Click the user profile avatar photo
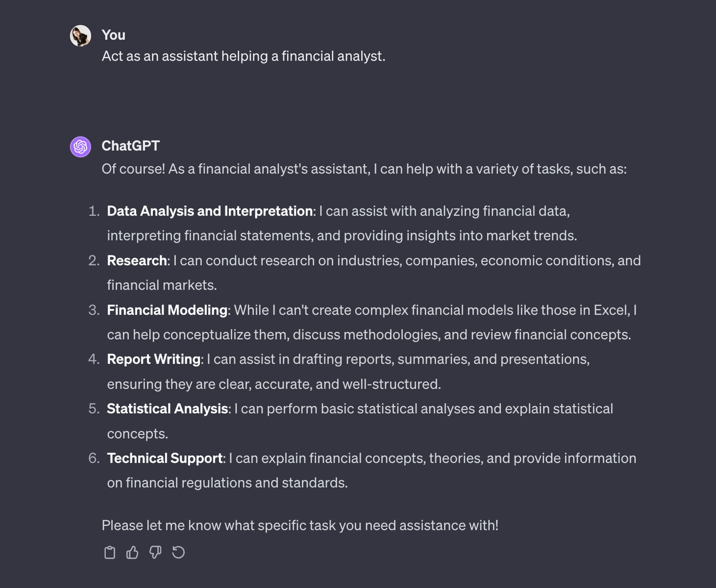 coord(81,36)
